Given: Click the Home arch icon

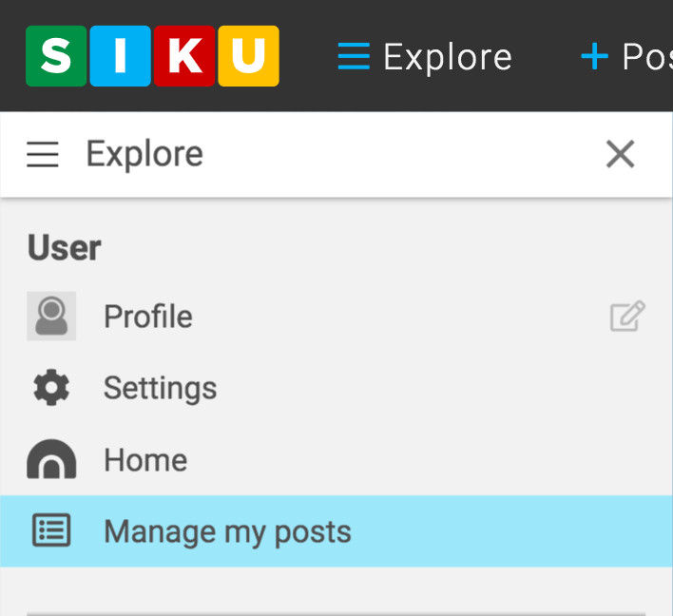Looking at the screenshot, I should (x=51, y=460).
